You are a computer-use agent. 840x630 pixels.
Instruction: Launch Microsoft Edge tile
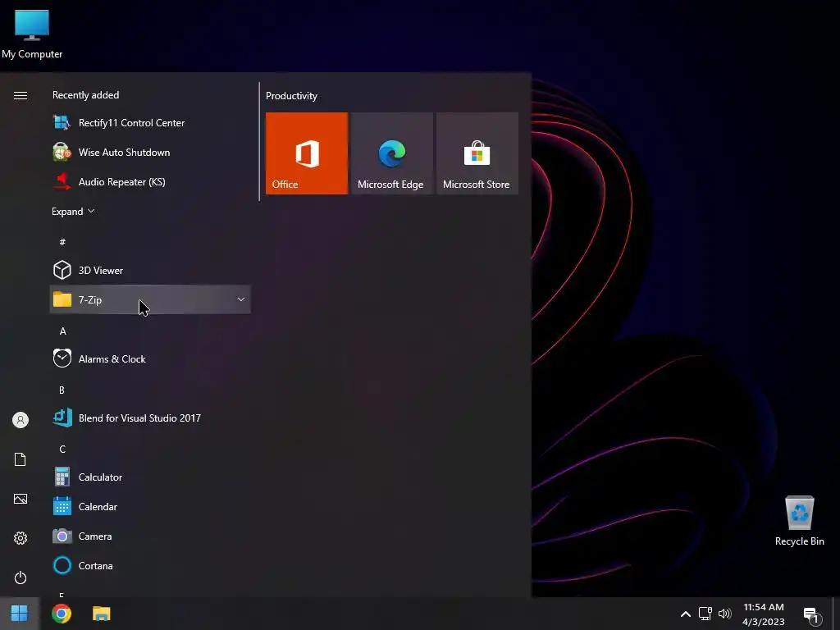point(391,153)
